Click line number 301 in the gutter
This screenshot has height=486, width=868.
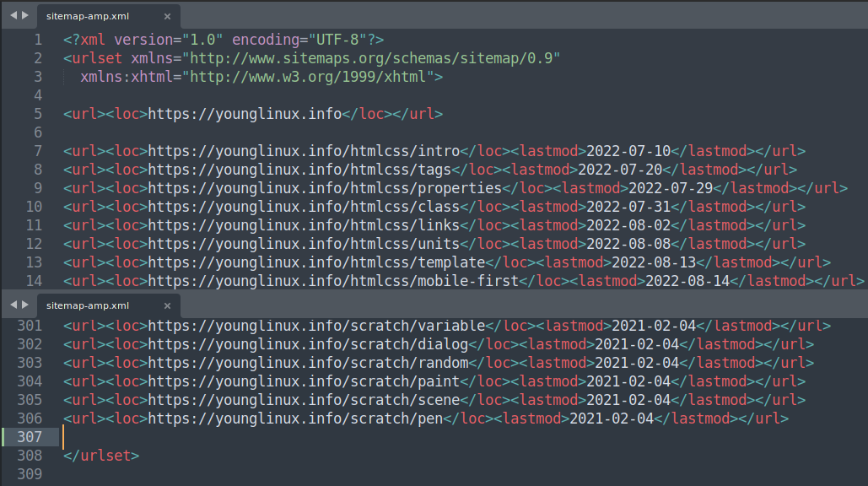30,326
